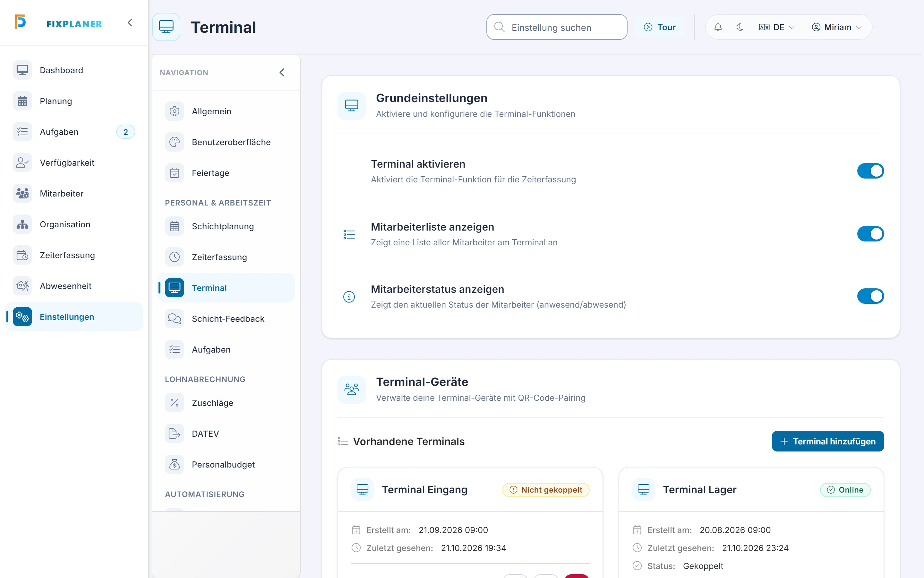
Task: Click the Grundeinstellungen monitor icon
Action: pyautogui.click(x=351, y=106)
